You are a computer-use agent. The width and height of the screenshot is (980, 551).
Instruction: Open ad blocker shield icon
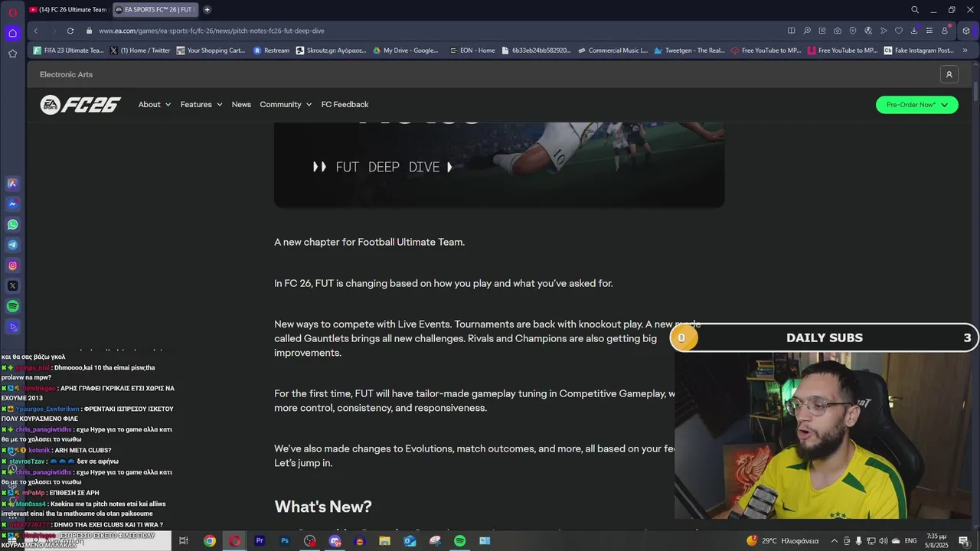(x=852, y=31)
